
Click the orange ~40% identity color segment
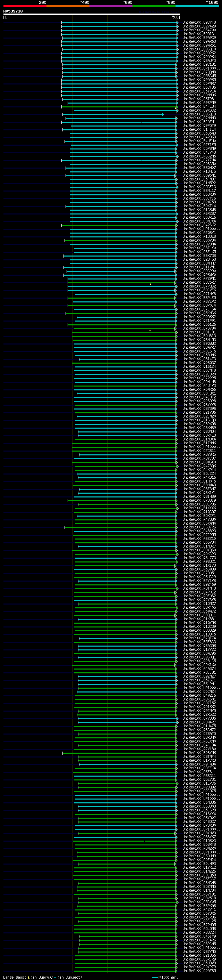[68, 6]
